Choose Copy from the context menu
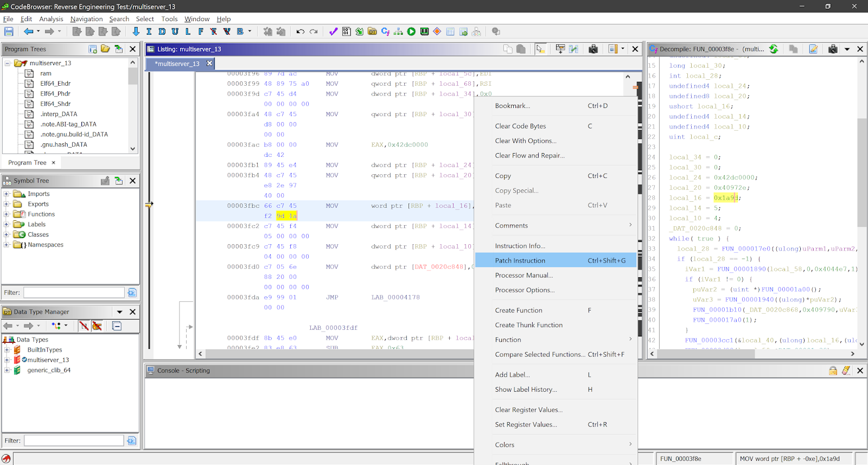 tap(556, 176)
